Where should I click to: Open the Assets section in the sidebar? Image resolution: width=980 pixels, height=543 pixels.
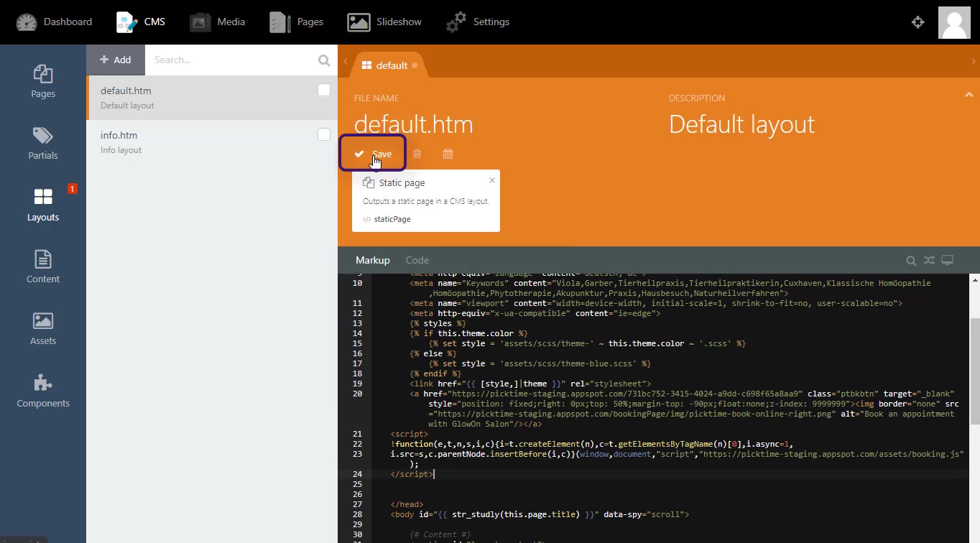43,329
